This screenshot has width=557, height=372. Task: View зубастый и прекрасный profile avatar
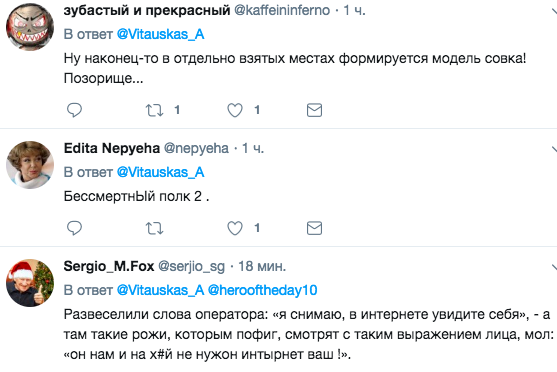(x=30, y=27)
